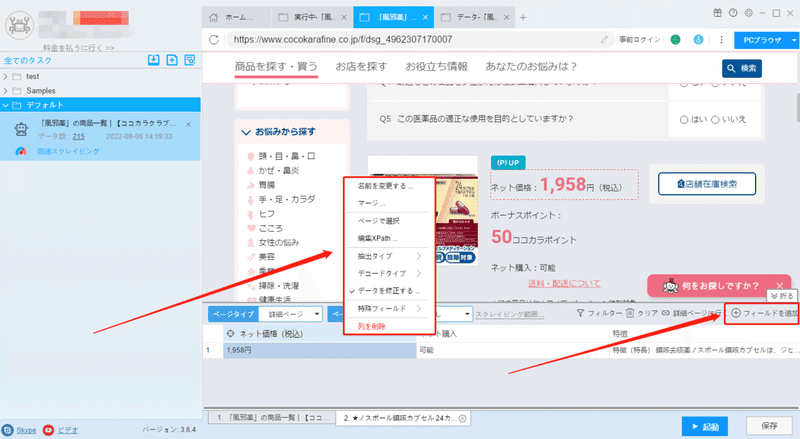
Task: Open the three-dot more options menu
Action: [721, 39]
